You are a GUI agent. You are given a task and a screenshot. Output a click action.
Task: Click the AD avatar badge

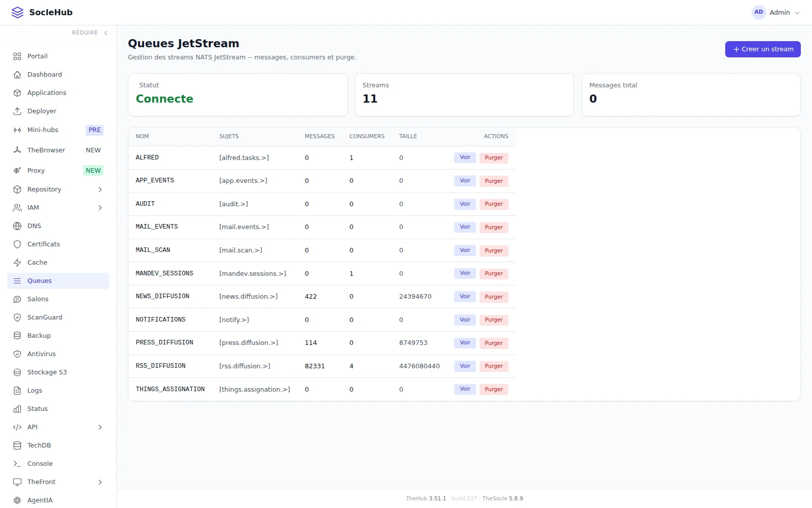click(x=759, y=12)
